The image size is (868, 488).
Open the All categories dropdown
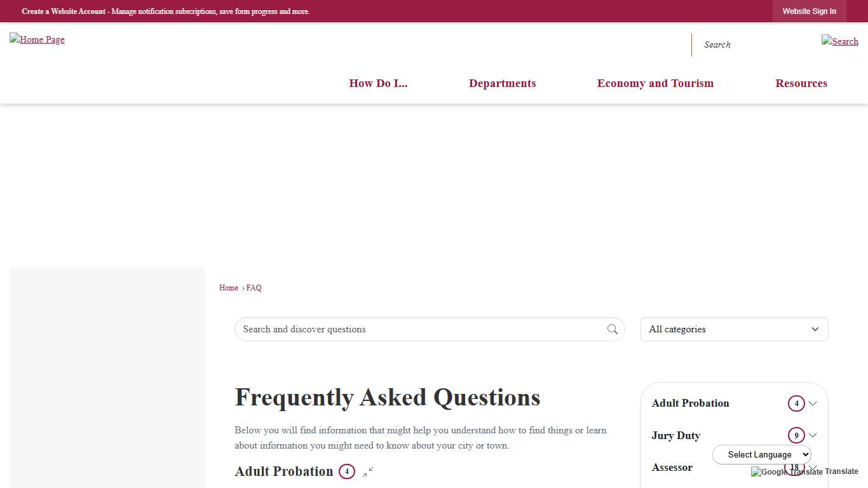click(x=733, y=329)
